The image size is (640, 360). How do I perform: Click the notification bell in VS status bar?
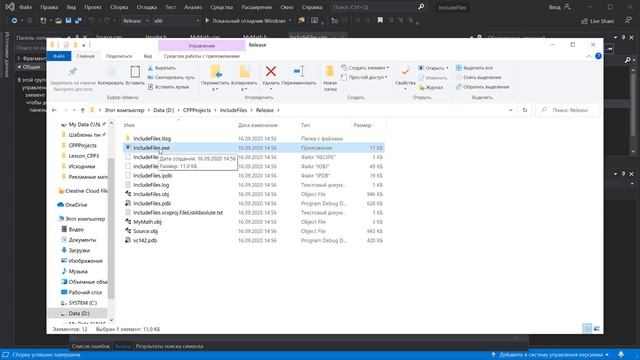(x=621, y=355)
